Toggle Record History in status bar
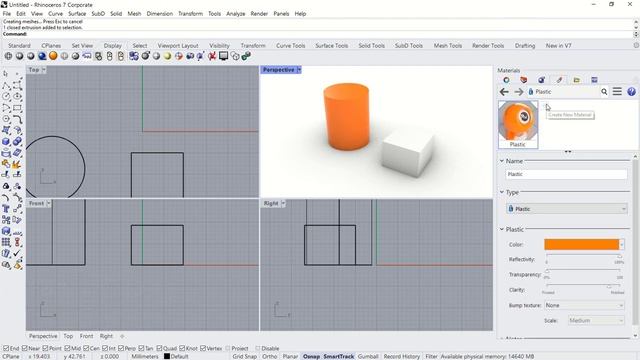 (402, 356)
